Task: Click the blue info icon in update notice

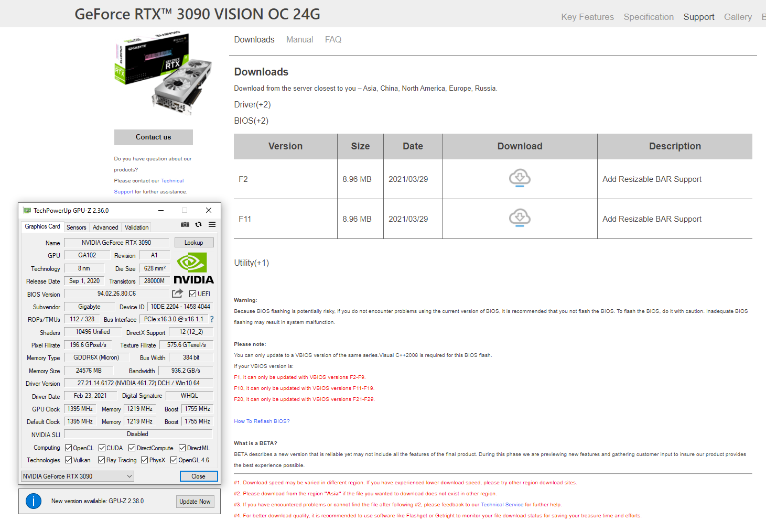Action: tap(34, 501)
